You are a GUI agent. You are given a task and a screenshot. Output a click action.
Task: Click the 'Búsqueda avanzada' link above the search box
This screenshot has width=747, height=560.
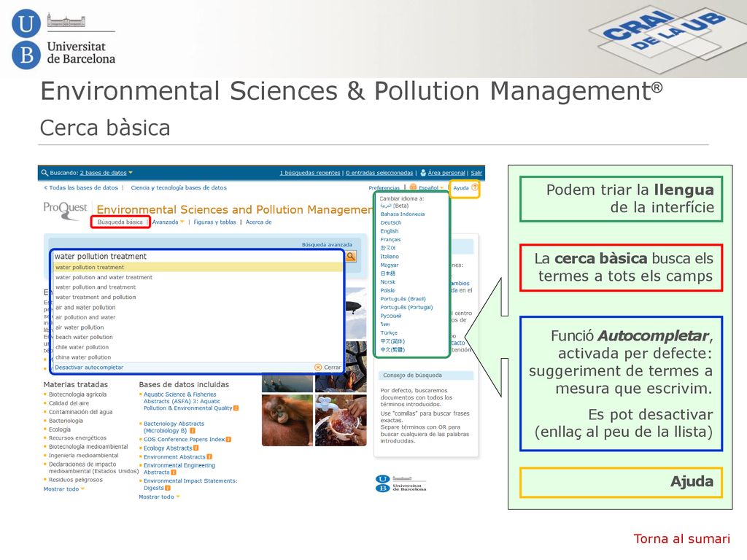click(x=327, y=244)
